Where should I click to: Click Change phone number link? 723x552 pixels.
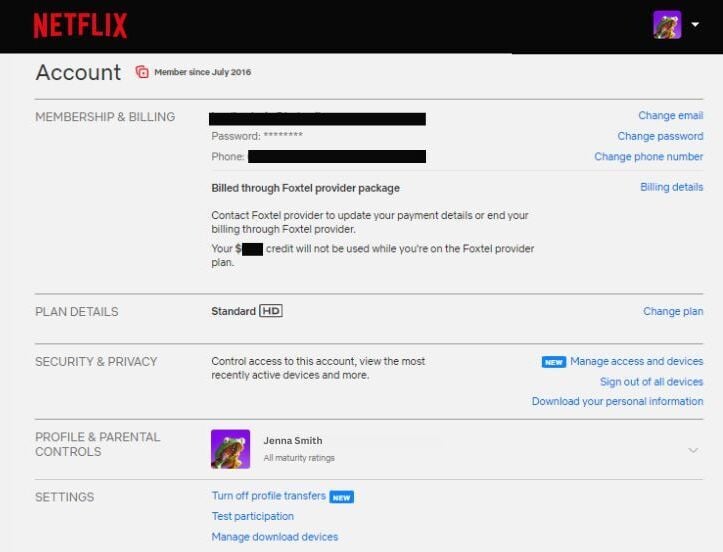pyautogui.click(x=648, y=156)
